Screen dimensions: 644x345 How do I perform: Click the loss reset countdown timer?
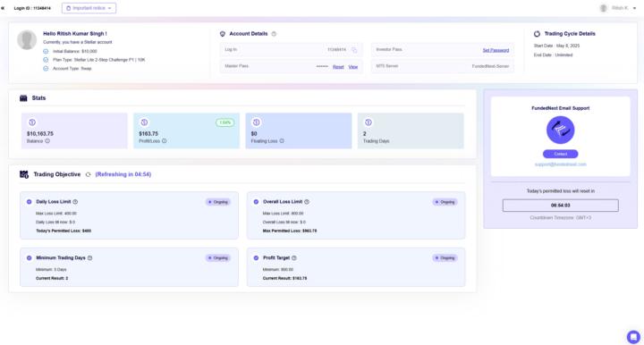560,206
